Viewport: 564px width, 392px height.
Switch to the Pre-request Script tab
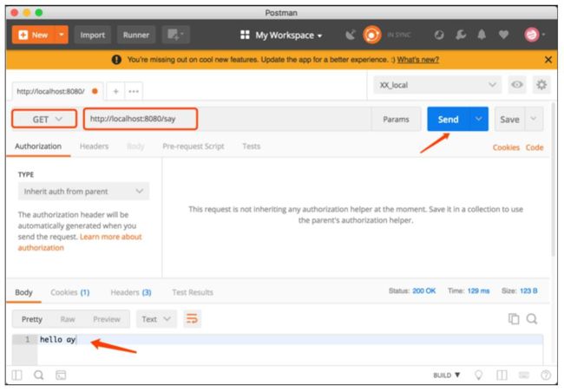click(x=193, y=147)
